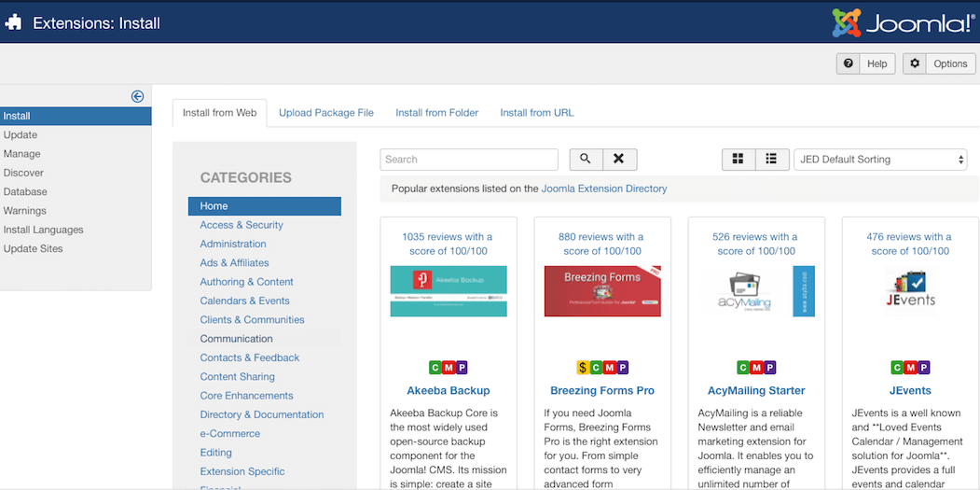Image resolution: width=980 pixels, height=490 pixels.
Task: Click the 1035 reviews link
Action: click(449, 244)
